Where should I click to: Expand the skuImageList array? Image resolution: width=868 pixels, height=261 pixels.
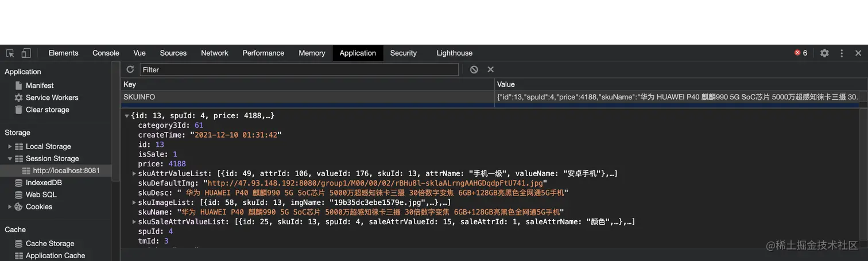pyautogui.click(x=134, y=202)
